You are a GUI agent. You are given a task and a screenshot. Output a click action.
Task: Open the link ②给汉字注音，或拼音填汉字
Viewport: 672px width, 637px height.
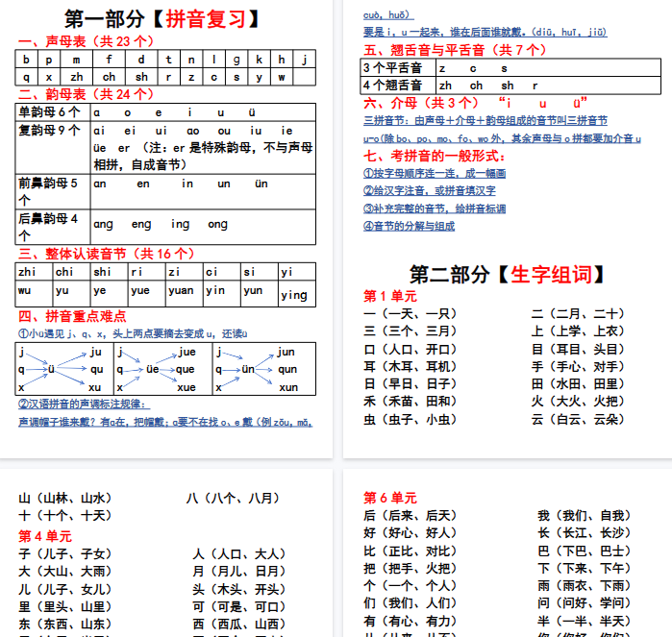click(x=429, y=191)
